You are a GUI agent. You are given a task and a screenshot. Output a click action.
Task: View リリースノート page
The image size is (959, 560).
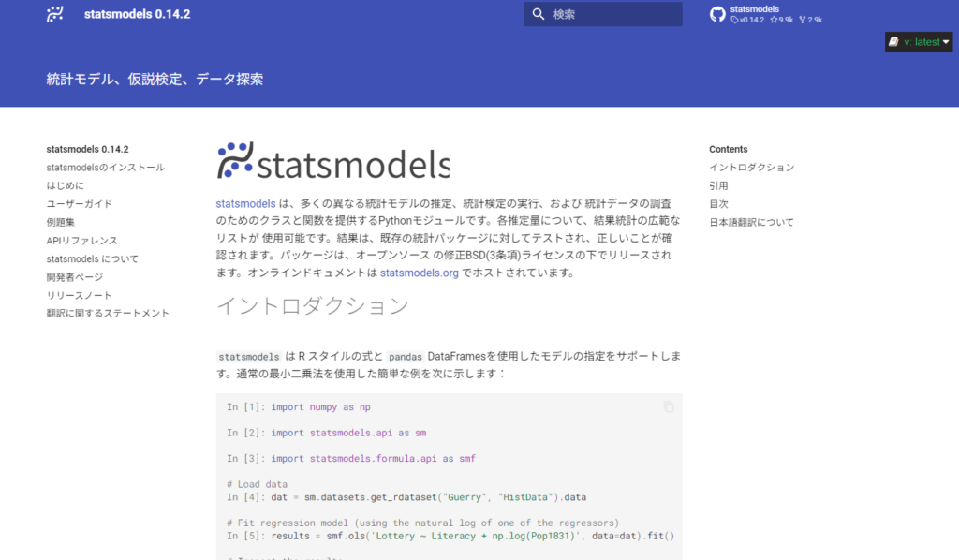coord(79,295)
